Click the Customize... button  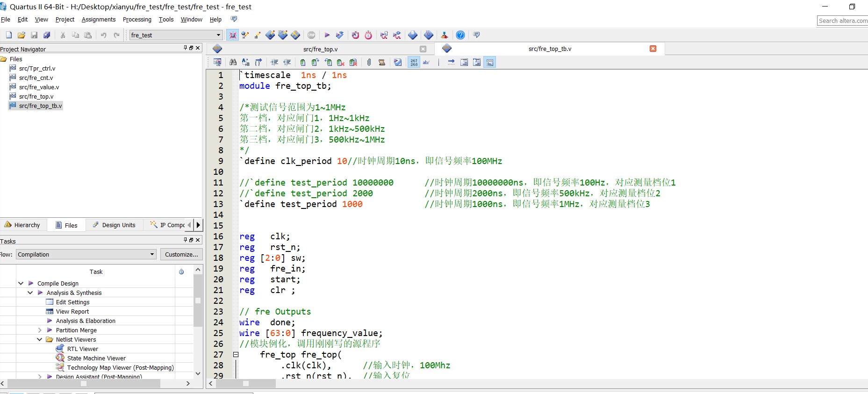(181, 254)
